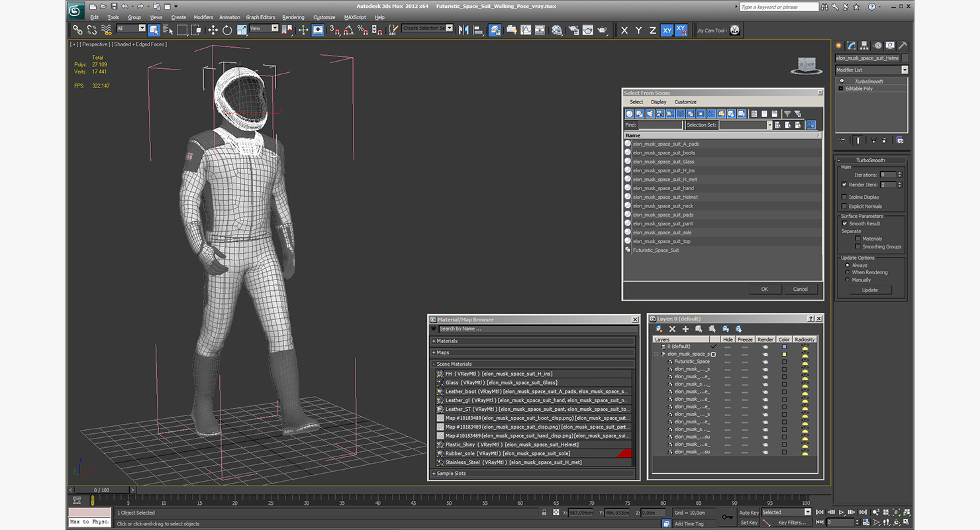
Task: Click Delete layer X icon in Layer dialog
Action: 672,329
